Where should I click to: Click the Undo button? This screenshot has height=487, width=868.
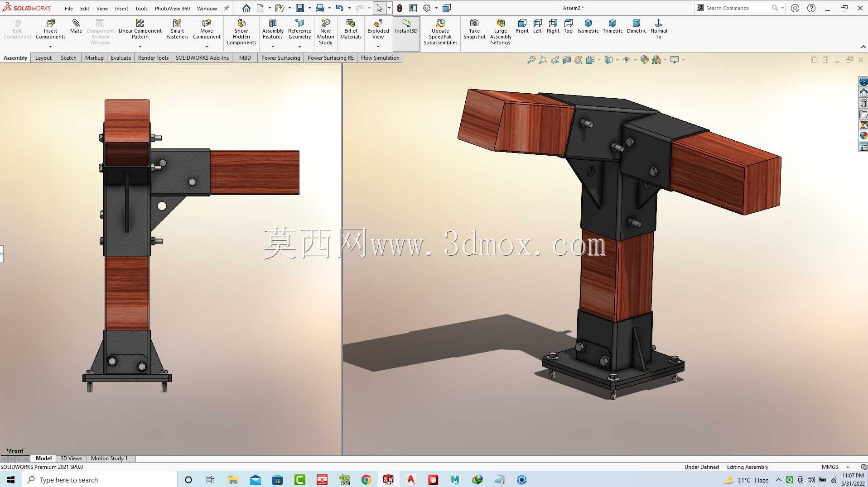tap(340, 8)
